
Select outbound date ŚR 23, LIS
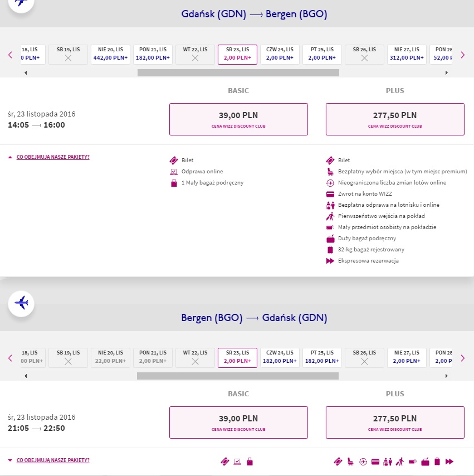pos(238,55)
